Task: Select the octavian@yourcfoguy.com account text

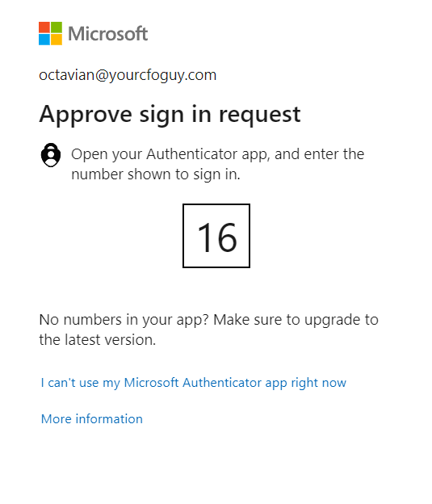Action: point(128,75)
